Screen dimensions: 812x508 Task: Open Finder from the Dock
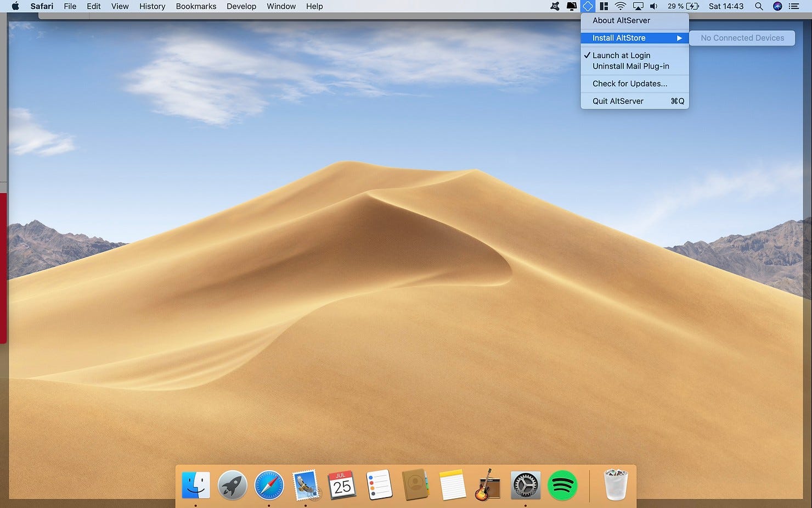click(x=196, y=485)
